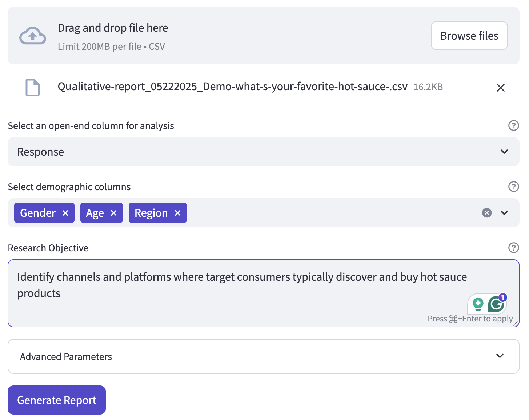Remove the uploaded hot sauce CSV file
This screenshot has height=420, width=529.
pos(501,88)
